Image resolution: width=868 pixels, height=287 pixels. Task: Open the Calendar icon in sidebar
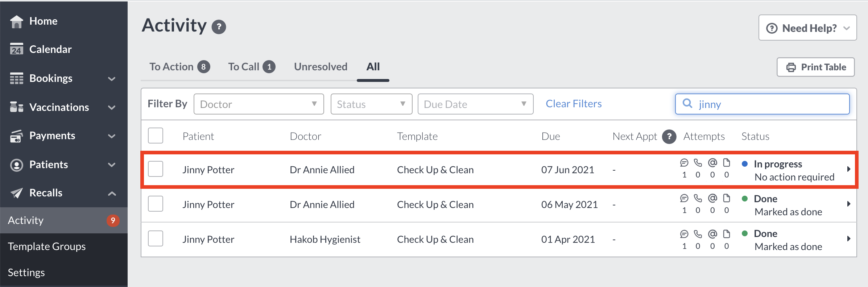[x=17, y=49]
